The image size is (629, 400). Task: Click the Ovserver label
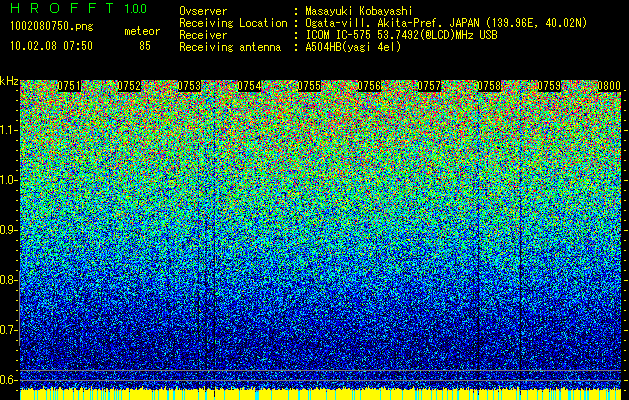tap(203, 11)
